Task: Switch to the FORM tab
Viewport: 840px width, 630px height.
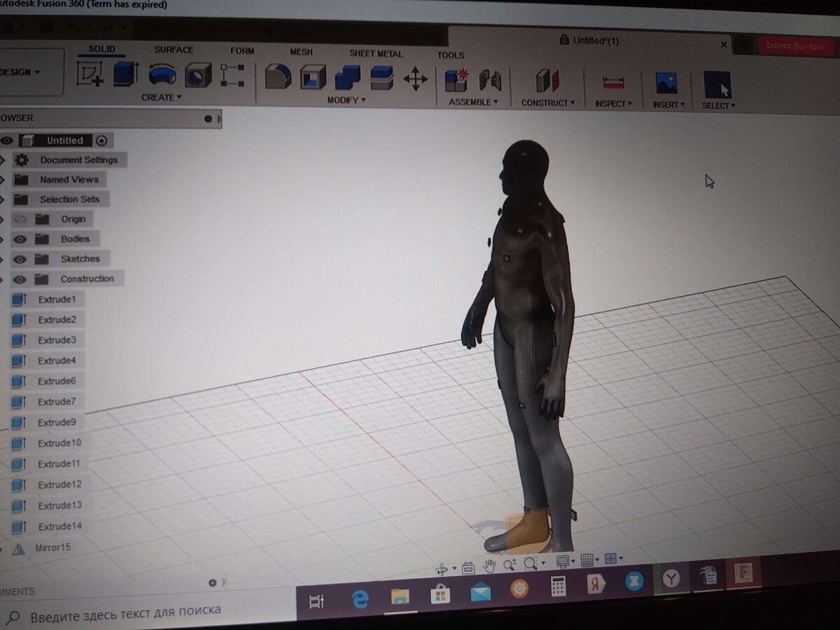Action: point(242,51)
